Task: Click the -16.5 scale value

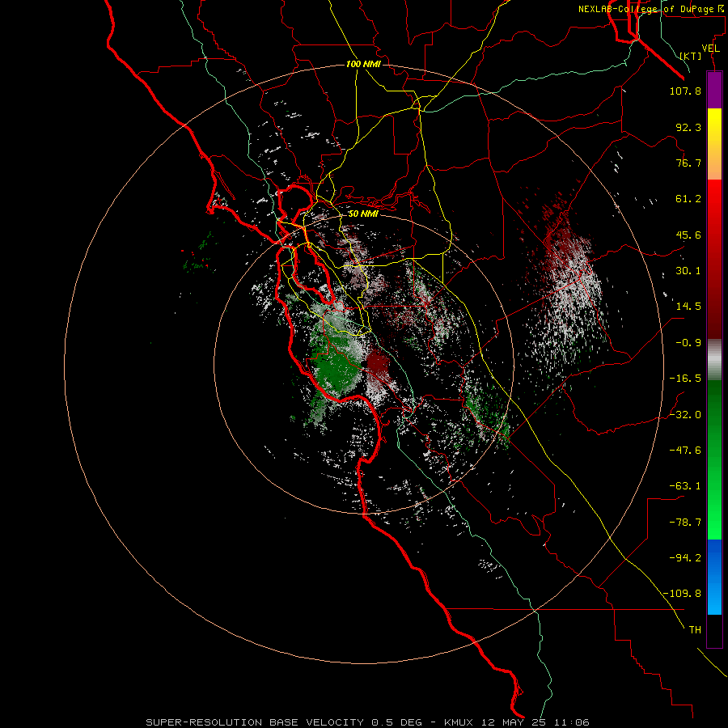Action: 685,379
